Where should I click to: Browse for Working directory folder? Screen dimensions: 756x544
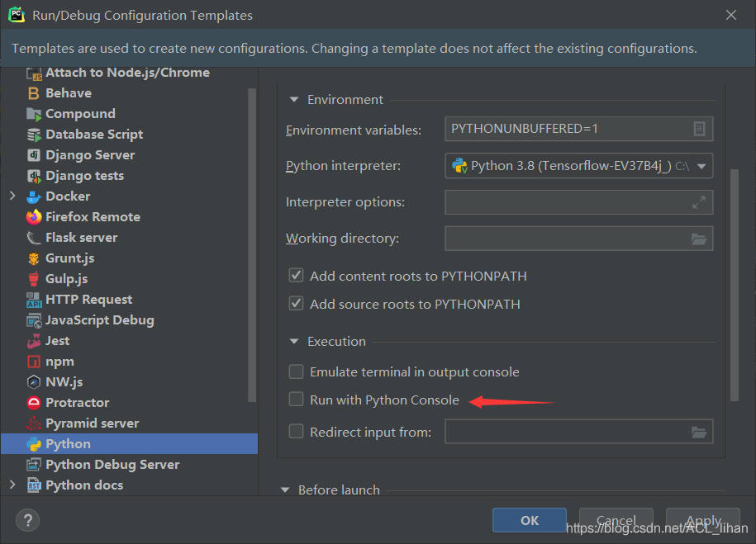click(699, 239)
